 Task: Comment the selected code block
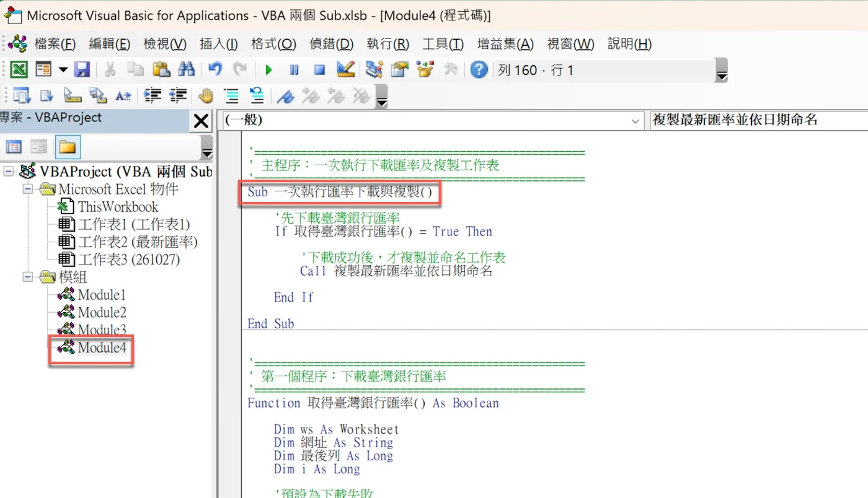coord(232,95)
